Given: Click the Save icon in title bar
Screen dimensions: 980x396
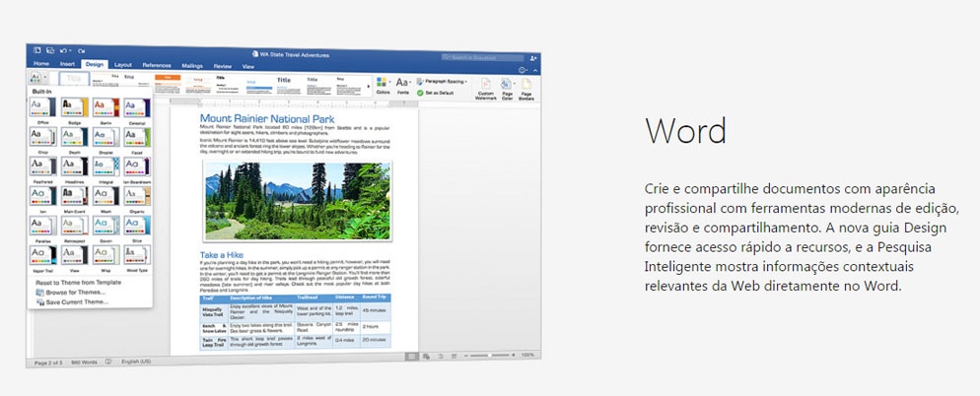Looking at the screenshot, I should click(50, 50).
